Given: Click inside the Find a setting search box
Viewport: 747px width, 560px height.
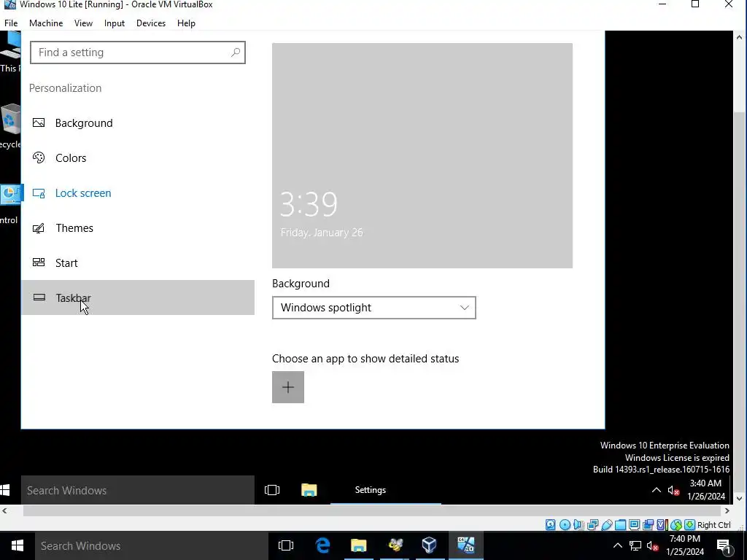Looking at the screenshot, I should coord(138,52).
